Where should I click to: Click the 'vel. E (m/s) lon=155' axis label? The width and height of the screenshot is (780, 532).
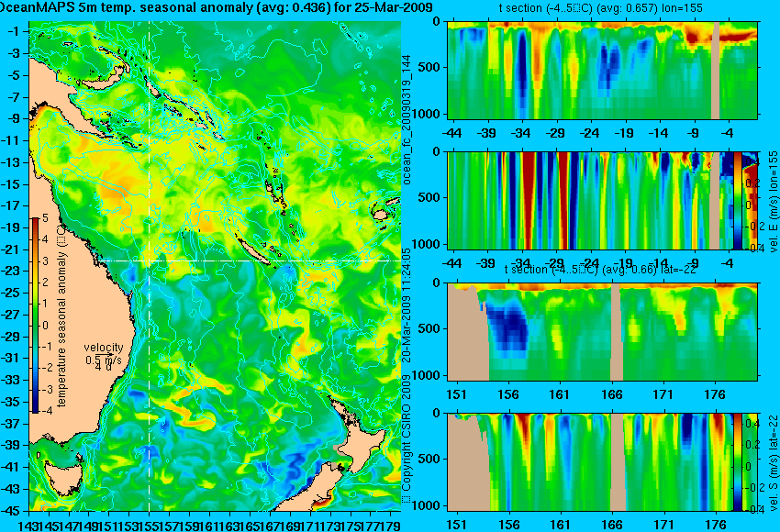pos(774,202)
